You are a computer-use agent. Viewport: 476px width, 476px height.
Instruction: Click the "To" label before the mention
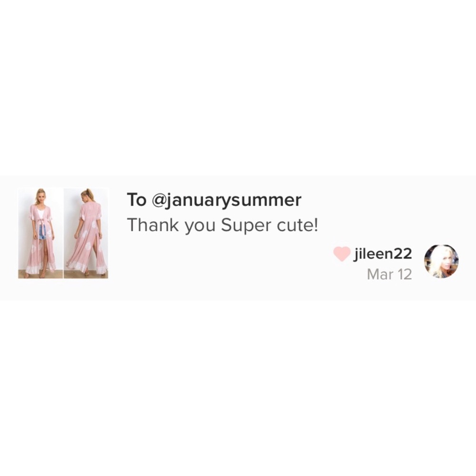coord(137,200)
